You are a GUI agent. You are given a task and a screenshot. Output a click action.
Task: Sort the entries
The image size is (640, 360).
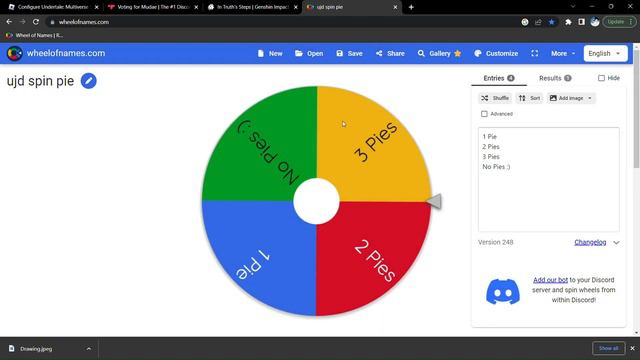(x=529, y=98)
